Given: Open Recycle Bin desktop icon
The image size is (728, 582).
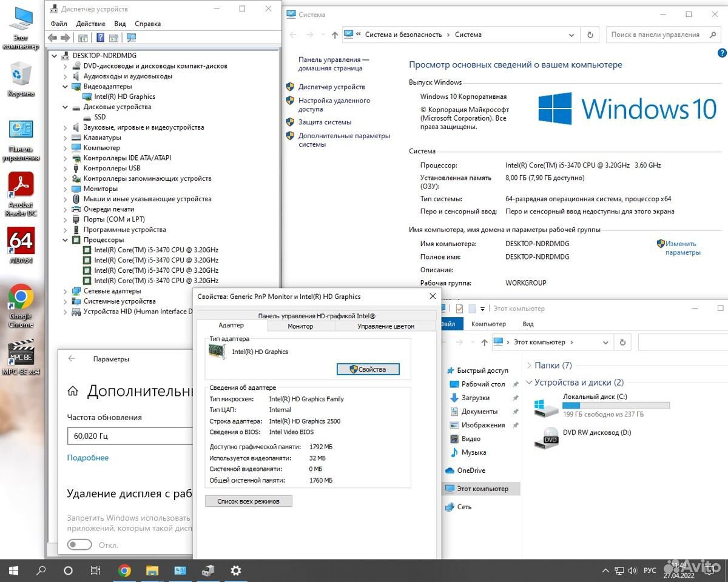Looking at the screenshot, I should pos(21,79).
